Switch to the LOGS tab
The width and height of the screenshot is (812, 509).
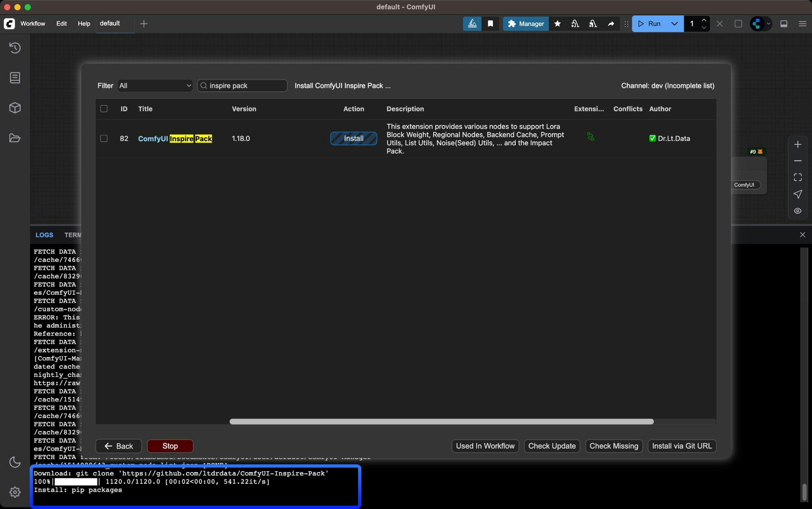(44, 235)
